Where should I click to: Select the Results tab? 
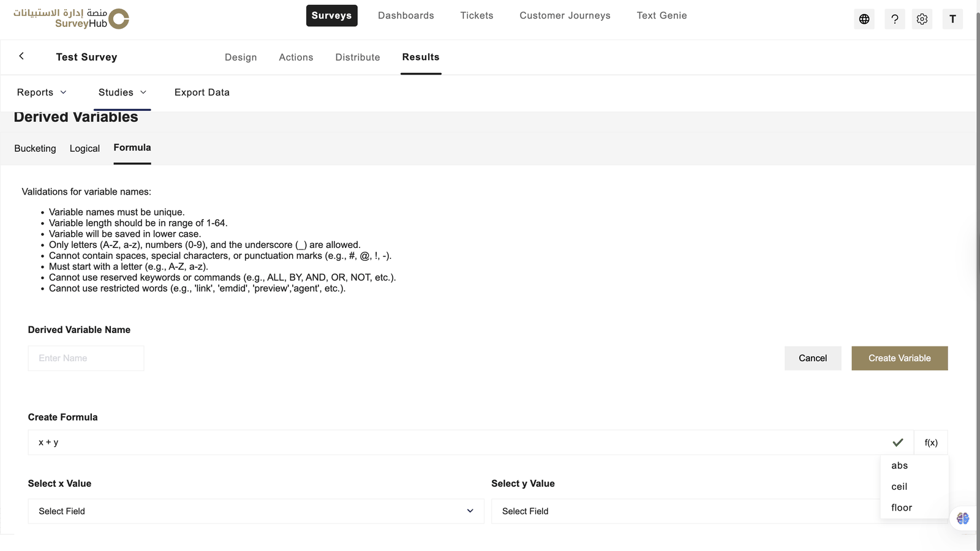[421, 57]
